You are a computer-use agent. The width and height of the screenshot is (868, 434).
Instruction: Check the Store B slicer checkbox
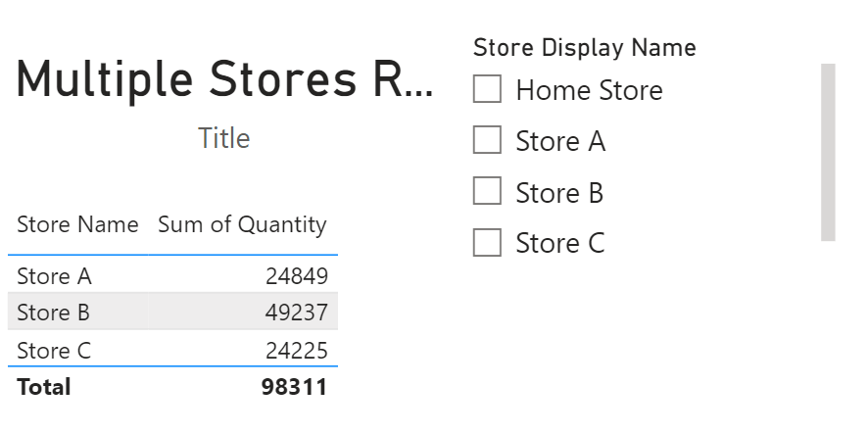pos(487,192)
